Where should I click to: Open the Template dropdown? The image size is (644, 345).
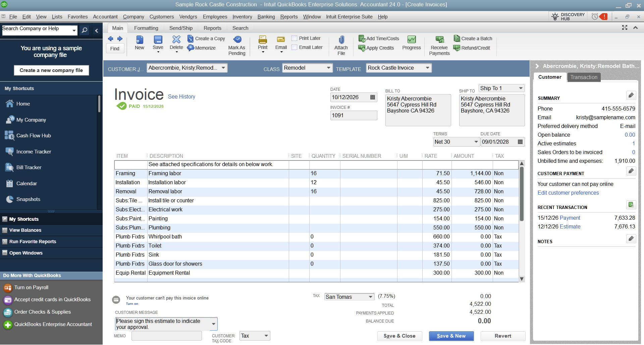(428, 68)
